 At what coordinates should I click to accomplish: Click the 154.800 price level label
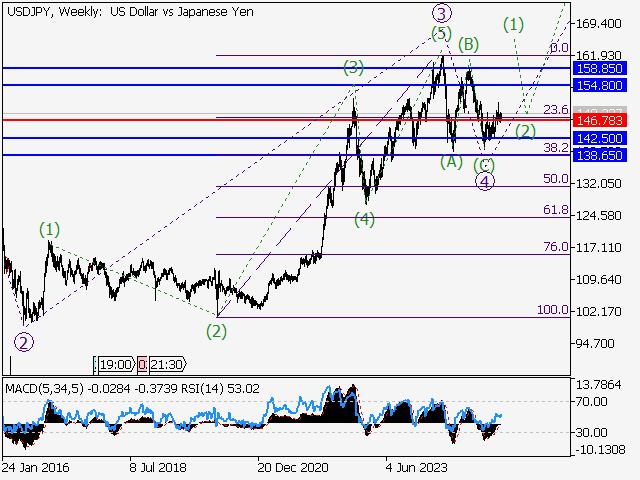point(600,86)
